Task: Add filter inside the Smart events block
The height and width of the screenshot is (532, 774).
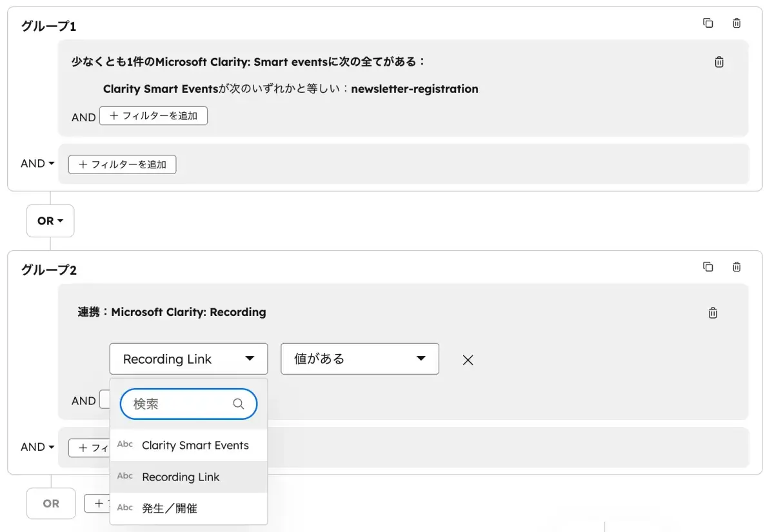Action: click(x=154, y=116)
